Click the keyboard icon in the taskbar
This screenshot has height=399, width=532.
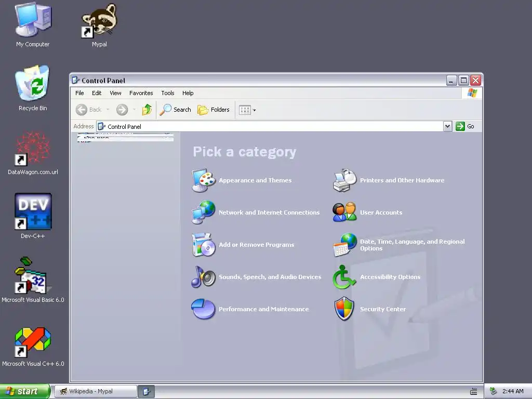pos(474,392)
